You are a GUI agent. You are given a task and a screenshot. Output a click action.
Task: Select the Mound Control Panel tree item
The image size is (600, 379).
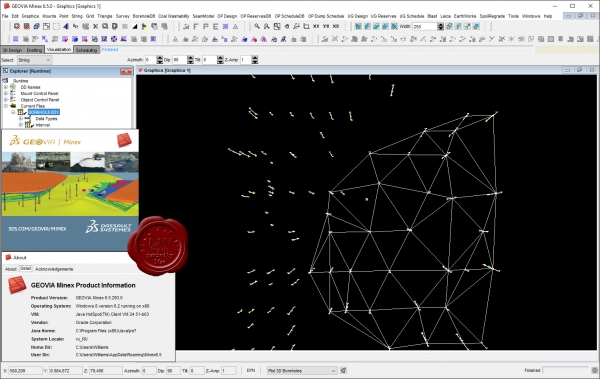point(39,93)
